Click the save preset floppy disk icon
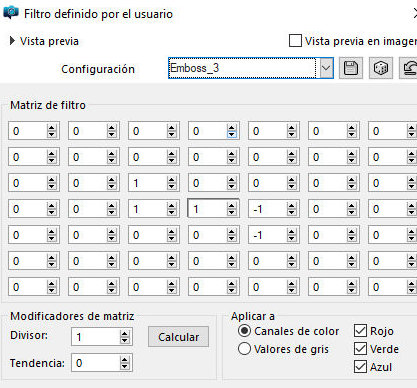The image size is (417, 388). coord(351,68)
